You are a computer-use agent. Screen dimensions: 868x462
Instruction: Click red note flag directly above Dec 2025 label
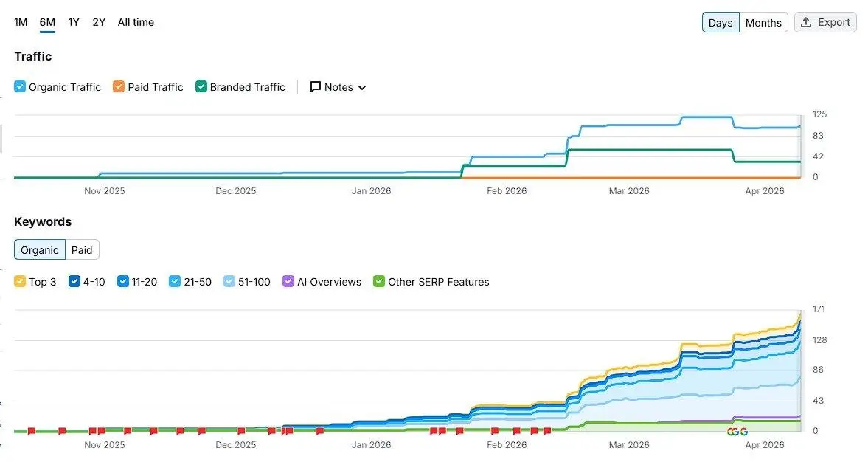click(241, 430)
